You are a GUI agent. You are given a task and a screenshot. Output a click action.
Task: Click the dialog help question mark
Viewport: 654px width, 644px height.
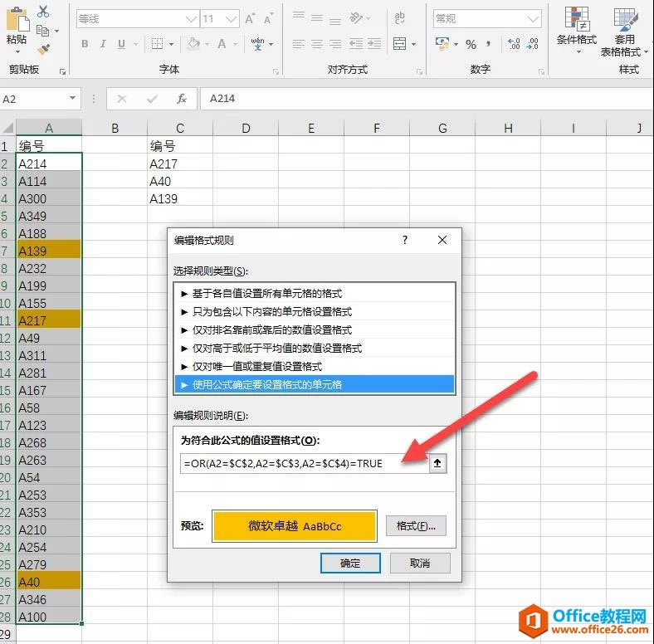click(404, 240)
